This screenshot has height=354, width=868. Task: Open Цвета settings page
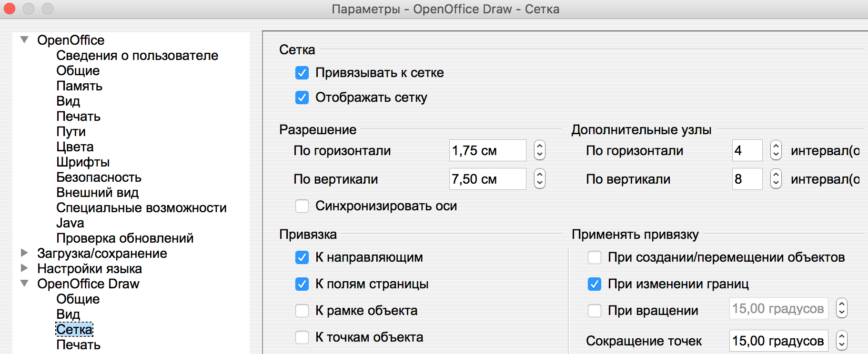[x=75, y=147]
